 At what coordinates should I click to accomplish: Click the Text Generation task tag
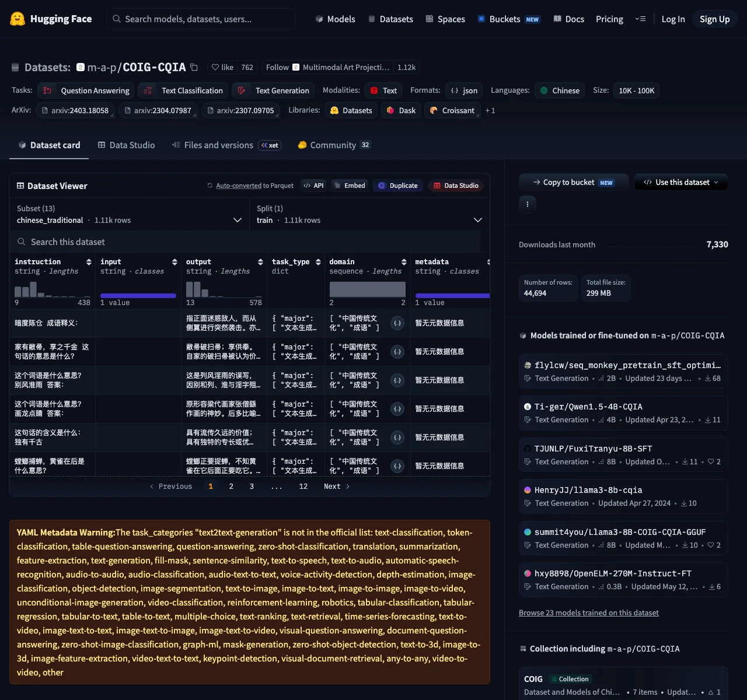[x=273, y=90]
